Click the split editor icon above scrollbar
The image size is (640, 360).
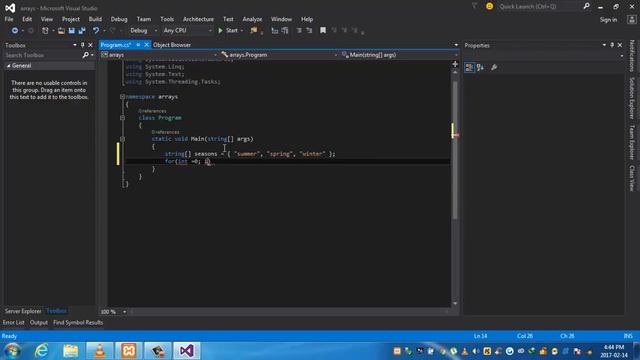pos(455,64)
